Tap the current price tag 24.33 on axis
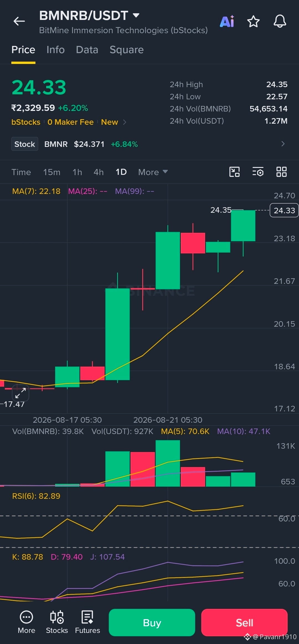This screenshot has height=644, width=299. [284, 210]
